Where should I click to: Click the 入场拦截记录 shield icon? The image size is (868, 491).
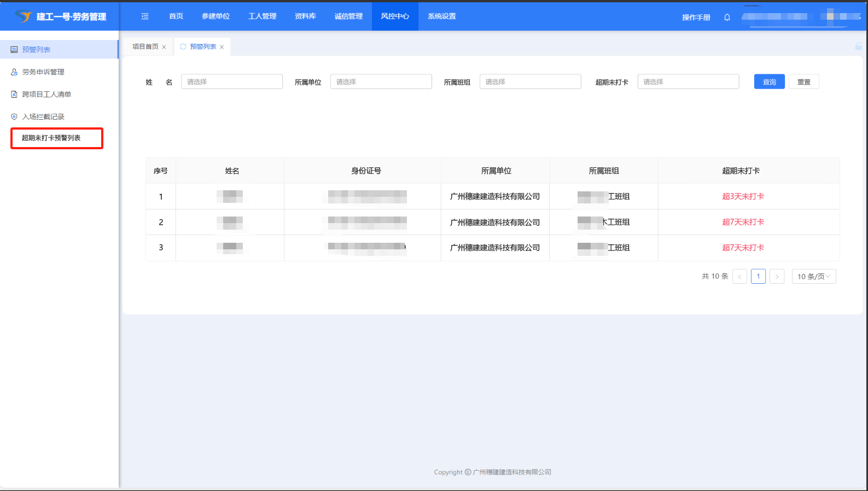14,117
